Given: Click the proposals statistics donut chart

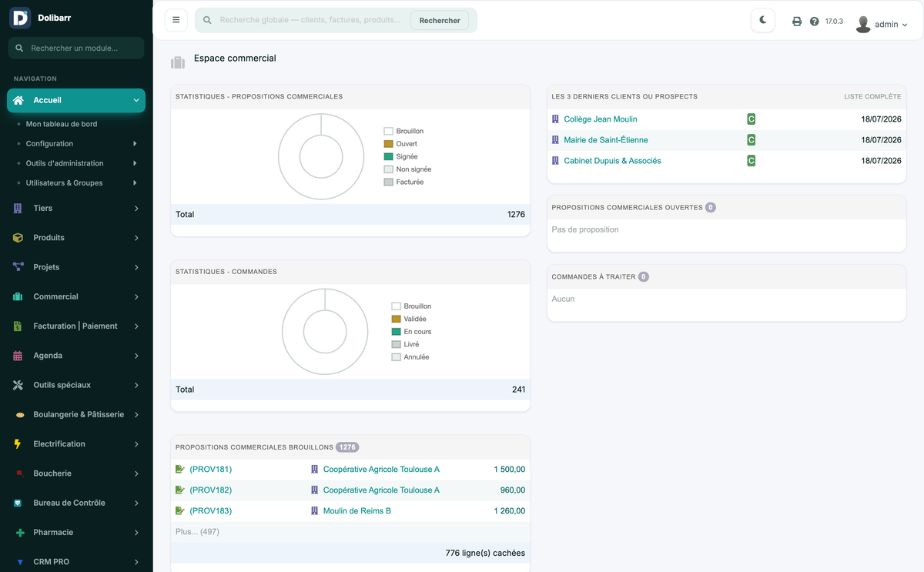Looking at the screenshot, I should point(321,156).
